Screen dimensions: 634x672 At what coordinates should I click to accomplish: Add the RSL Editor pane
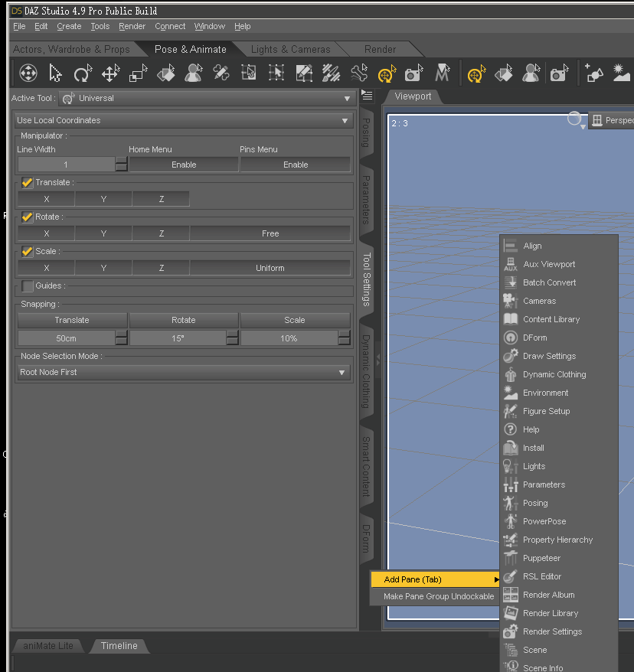[542, 577]
